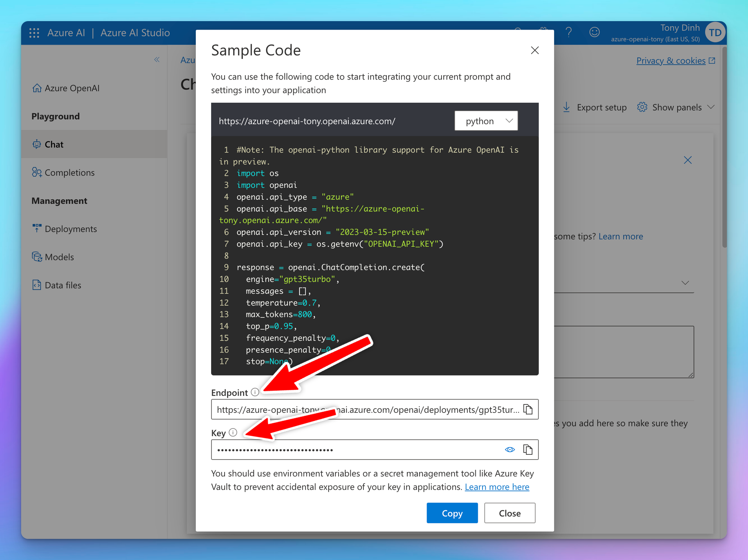Open the help menu with question mark
This screenshot has height=560, width=748.
coord(568,32)
